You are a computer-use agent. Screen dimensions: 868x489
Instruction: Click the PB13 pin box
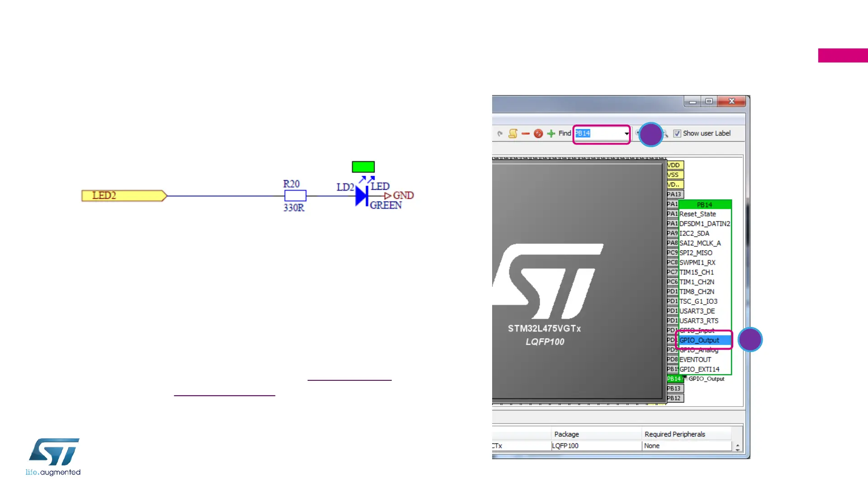click(675, 388)
